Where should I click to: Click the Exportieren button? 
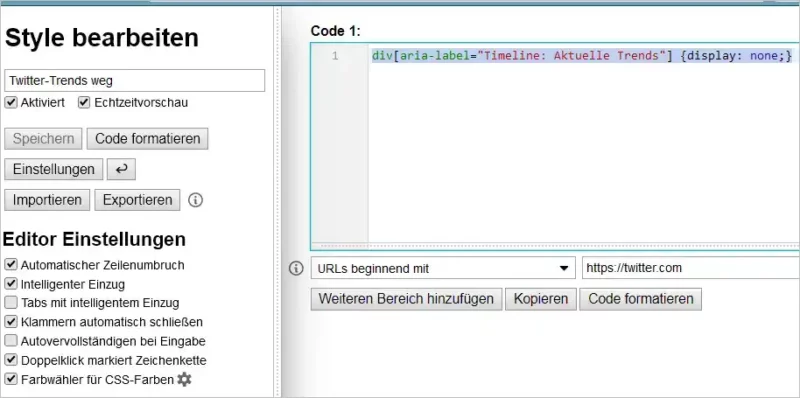tap(137, 200)
